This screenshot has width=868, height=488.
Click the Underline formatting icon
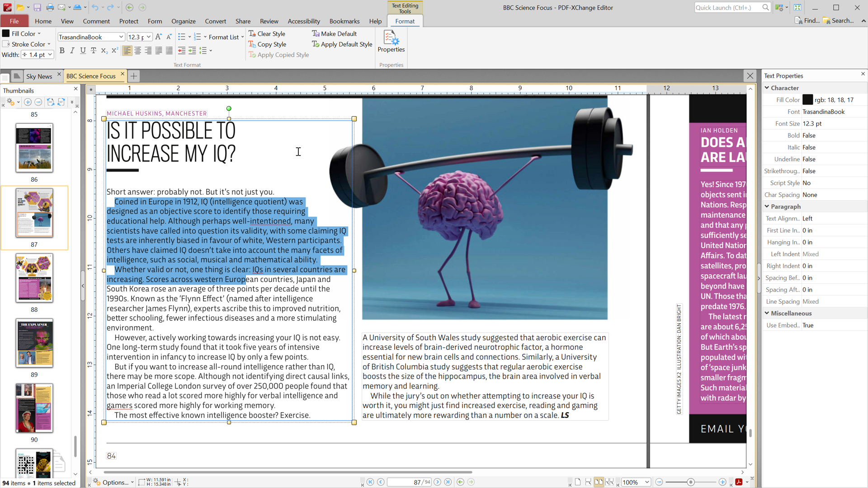(x=83, y=51)
